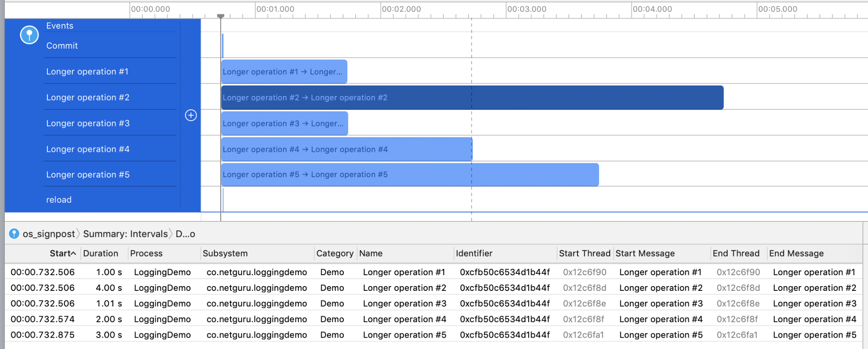This screenshot has height=349, width=868.
Task: Click the os_signpost icon in breadcrumb bar
Action: (14, 234)
